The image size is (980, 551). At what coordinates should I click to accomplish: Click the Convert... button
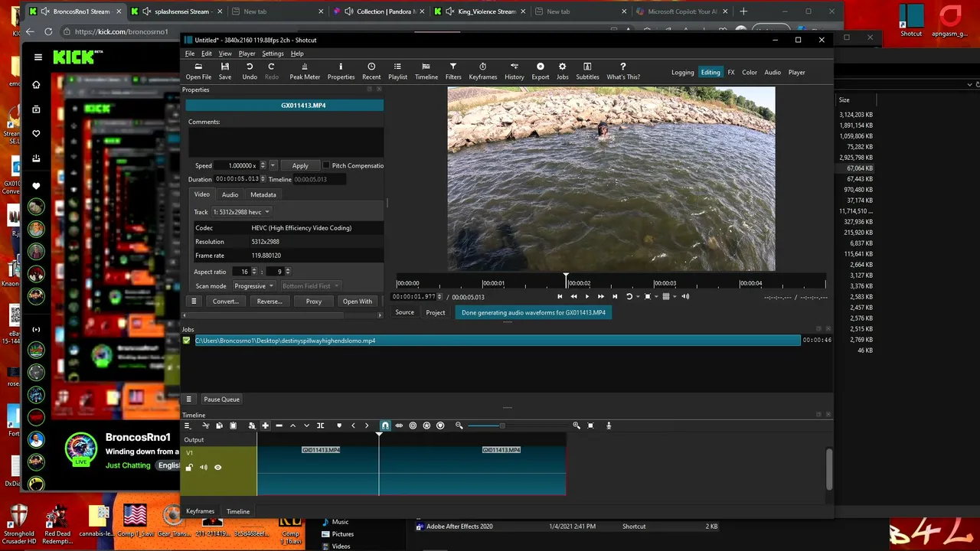[x=225, y=302]
